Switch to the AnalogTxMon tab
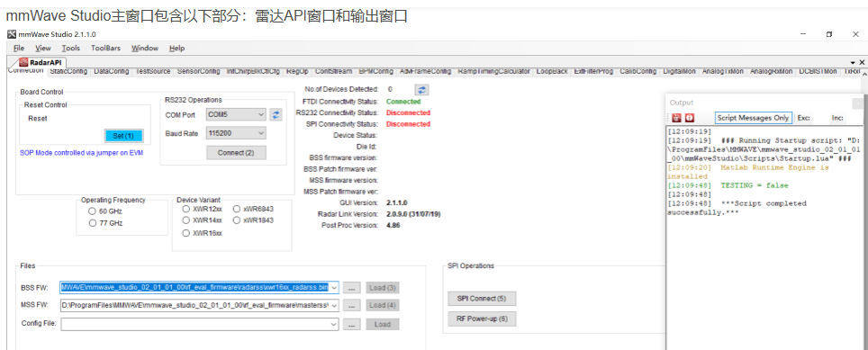The height and width of the screenshot is (350, 868). click(x=724, y=71)
